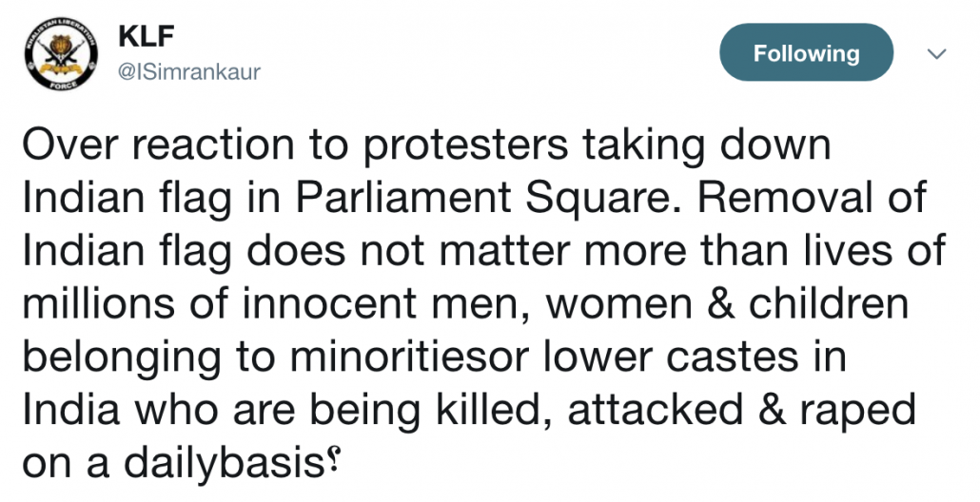Open the KLF profile avatar
The height and width of the screenshot is (502, 980).
pyautogui.click(x=61, y=55)
